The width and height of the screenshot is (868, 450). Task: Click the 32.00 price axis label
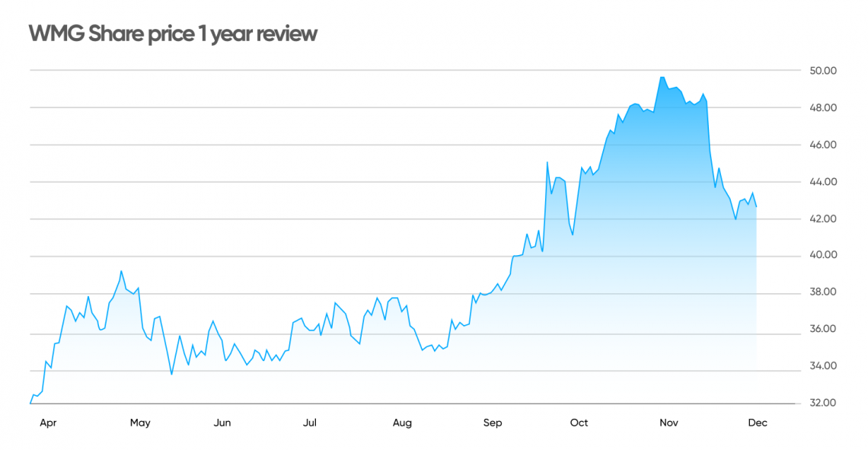823,403
